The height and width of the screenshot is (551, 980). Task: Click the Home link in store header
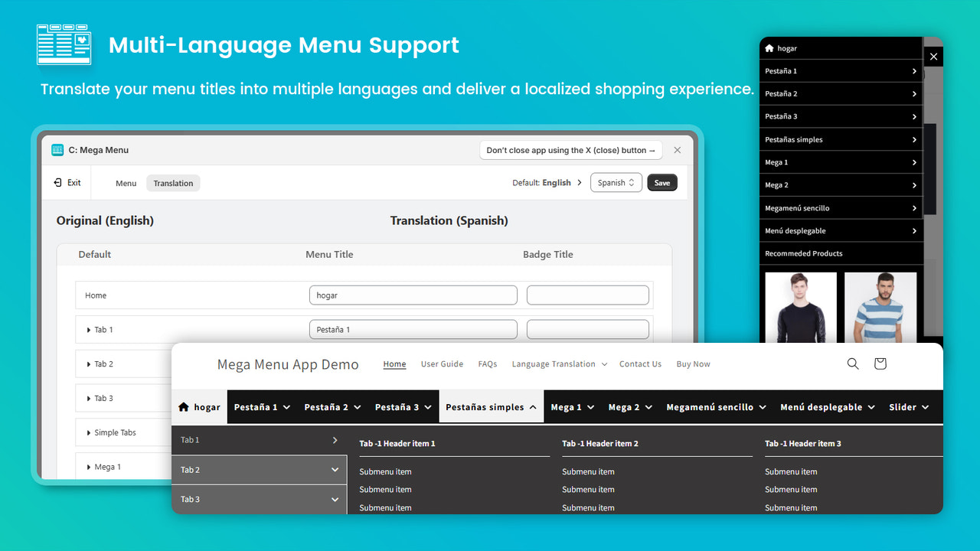[394, 364]
